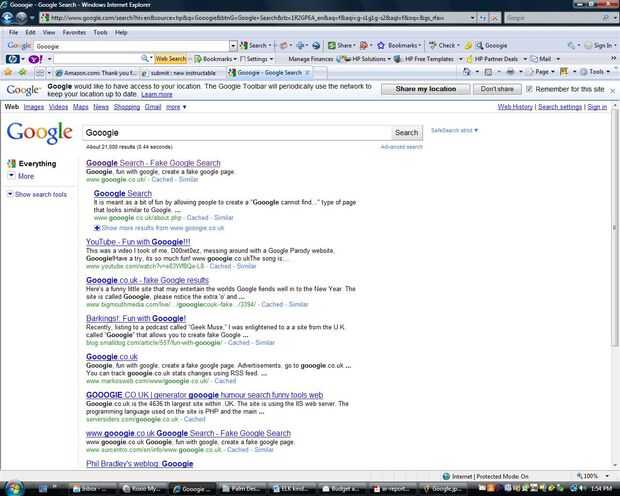Screen dimensions: 620x496
Task: Click the Google logo on results page
Action: pyautogui.click(x=40, y=132)
